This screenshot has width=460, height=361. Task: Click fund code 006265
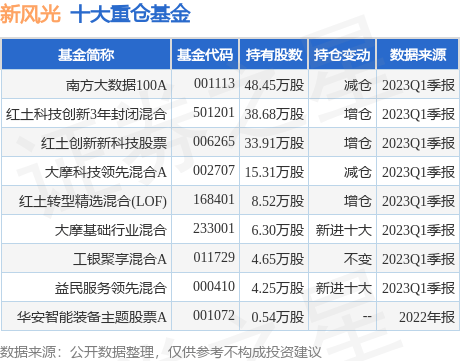(214, 142)
